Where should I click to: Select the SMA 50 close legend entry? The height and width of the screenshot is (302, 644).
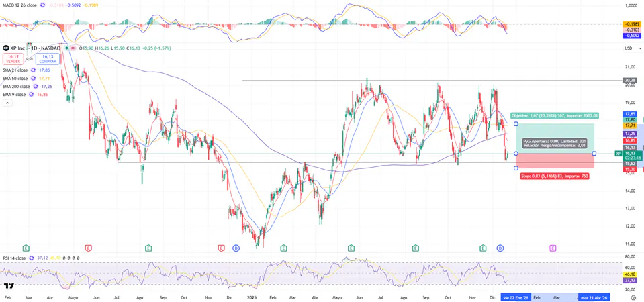[x=15, y=79]
